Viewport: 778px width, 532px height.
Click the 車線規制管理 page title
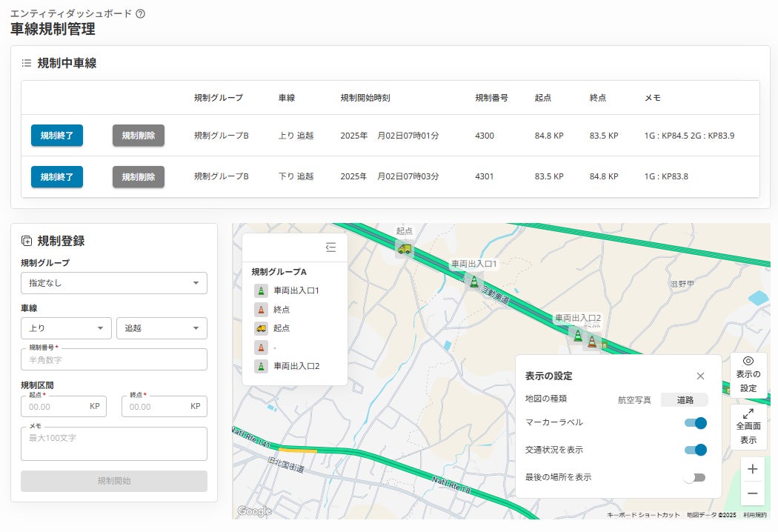[x=53, y=30]
